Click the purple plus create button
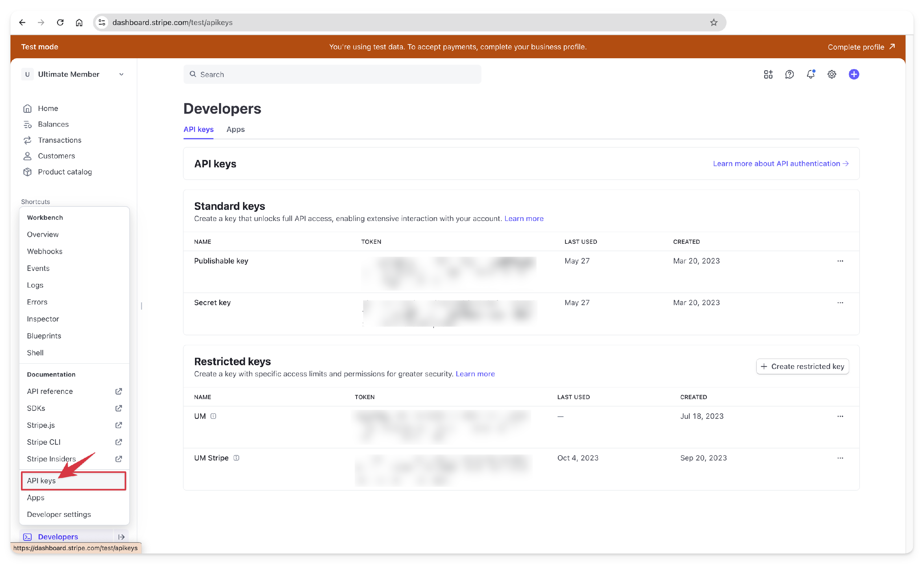 click(x=854, y=74)
